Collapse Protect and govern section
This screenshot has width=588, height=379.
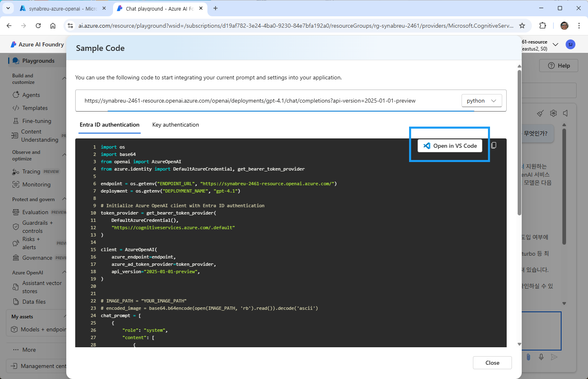(64, 199)
